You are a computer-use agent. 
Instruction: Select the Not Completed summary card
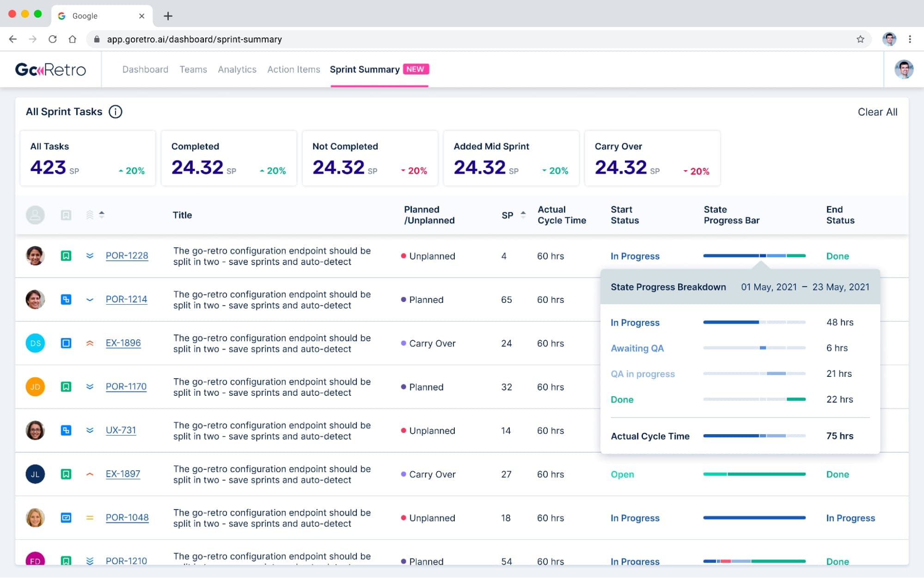point(370,158)
